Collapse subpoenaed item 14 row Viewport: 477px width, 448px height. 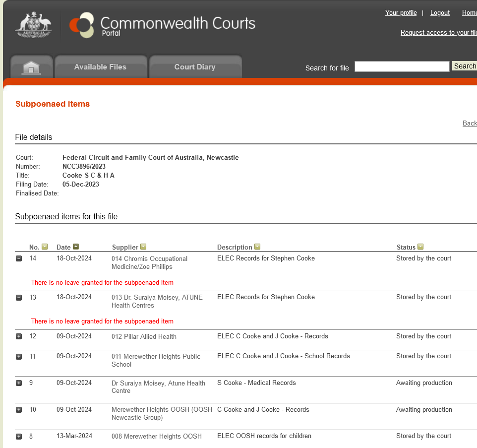(x=19, y=258)
